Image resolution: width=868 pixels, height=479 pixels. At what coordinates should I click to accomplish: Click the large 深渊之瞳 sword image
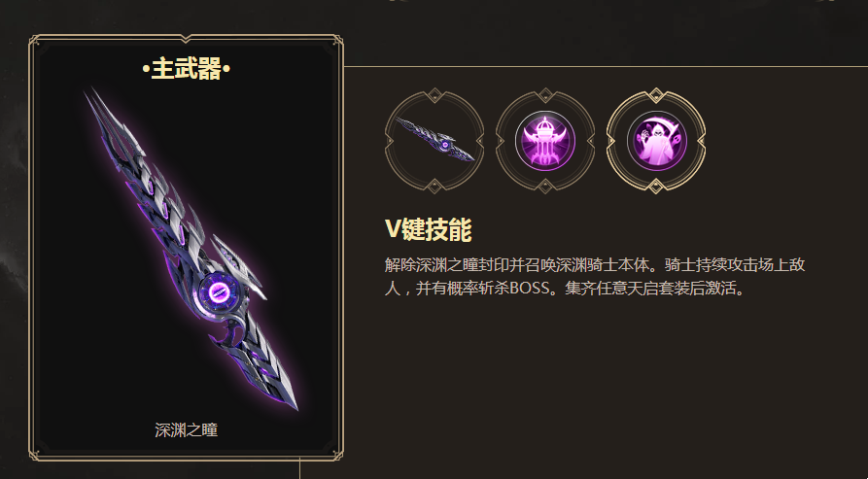[191, 249]
